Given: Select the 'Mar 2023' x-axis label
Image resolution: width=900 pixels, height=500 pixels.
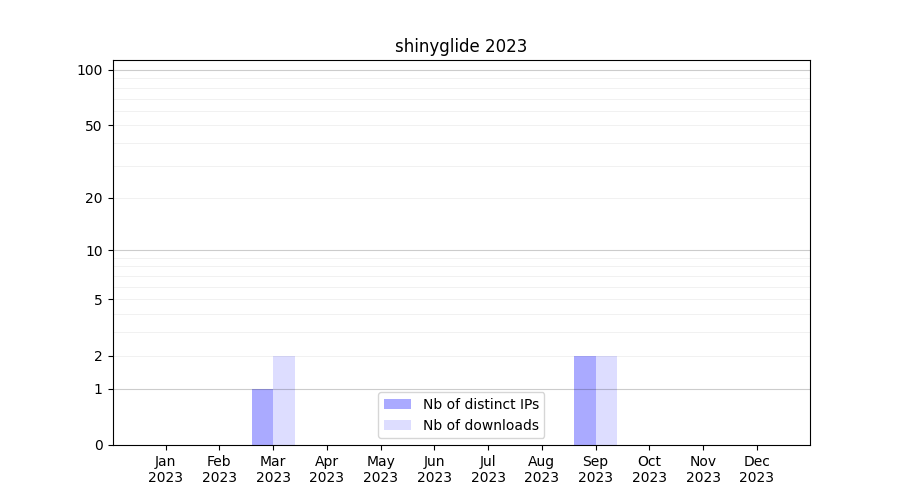Looking at the screenshot, I should tap(273, 469).
